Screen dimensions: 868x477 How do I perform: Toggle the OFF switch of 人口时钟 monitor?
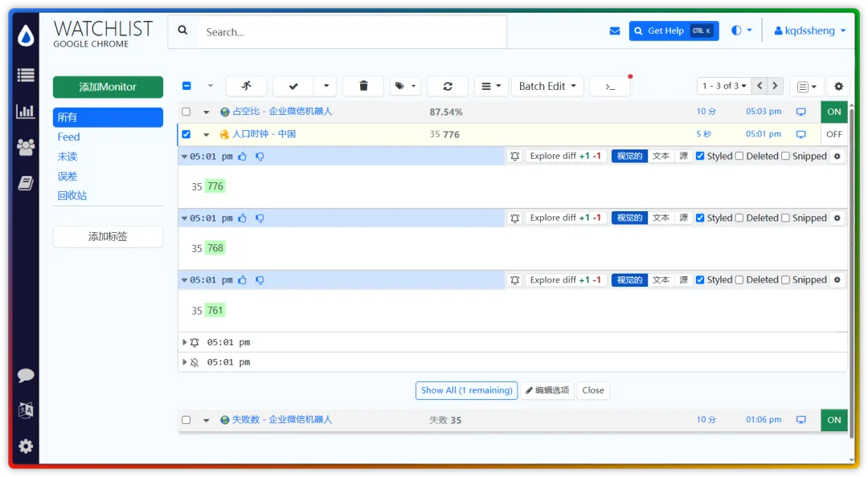tap(833, 134)
